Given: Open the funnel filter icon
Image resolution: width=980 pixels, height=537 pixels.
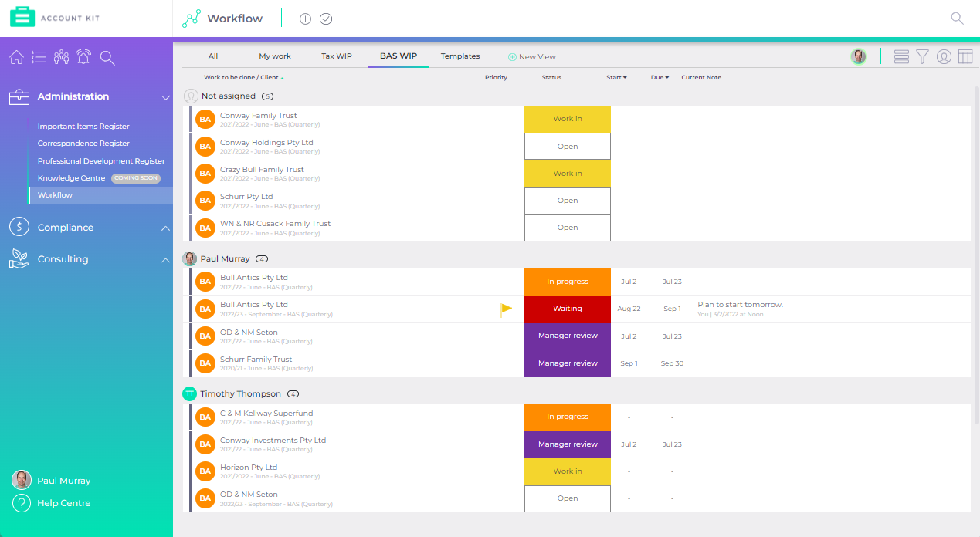Looking at the screenshot, I should pos(922,56).
